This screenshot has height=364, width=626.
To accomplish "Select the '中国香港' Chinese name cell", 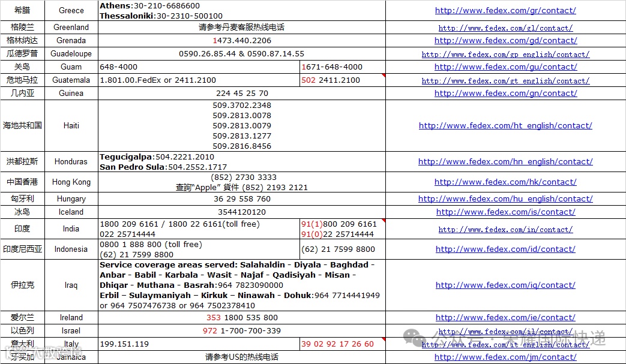I will coord(22,182).
